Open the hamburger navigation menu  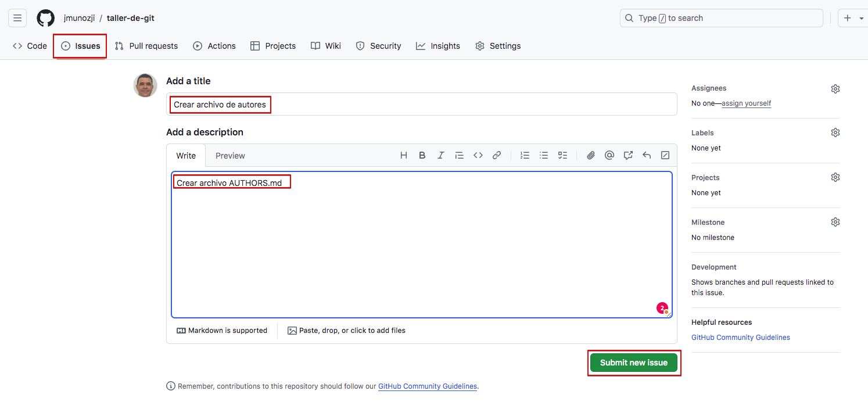tap(17, 18)
